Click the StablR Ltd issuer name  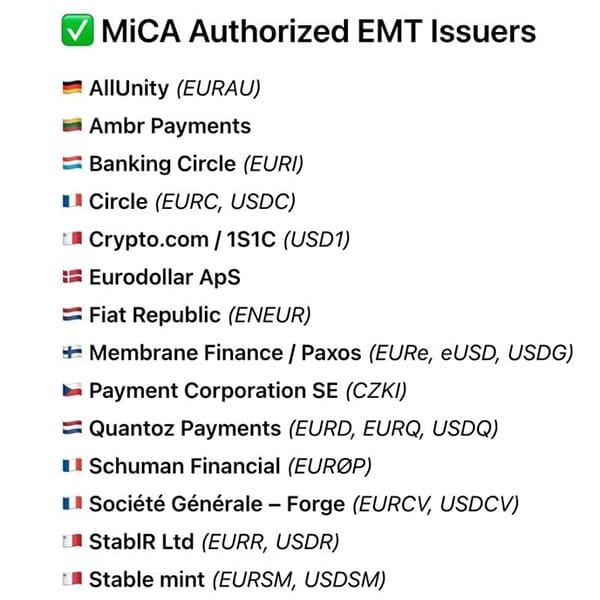tap(141, 541)
